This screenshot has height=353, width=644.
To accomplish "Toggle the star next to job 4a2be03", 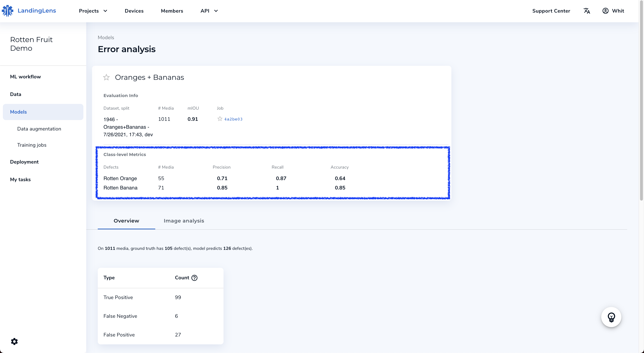I will click(220, 119).
